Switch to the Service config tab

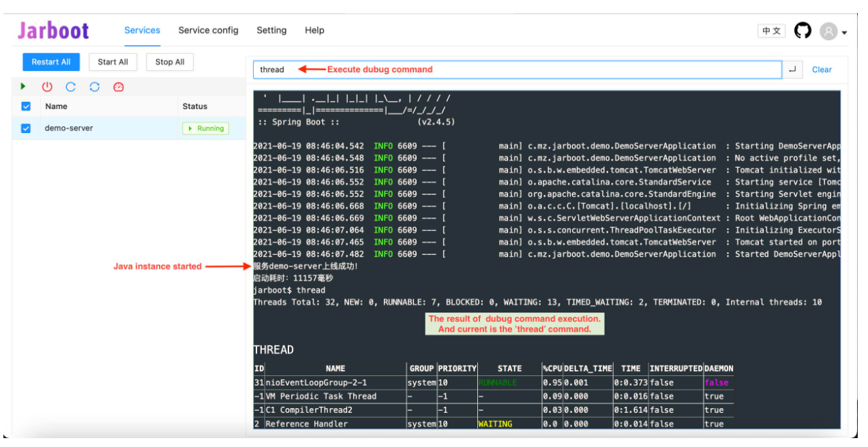208,30
